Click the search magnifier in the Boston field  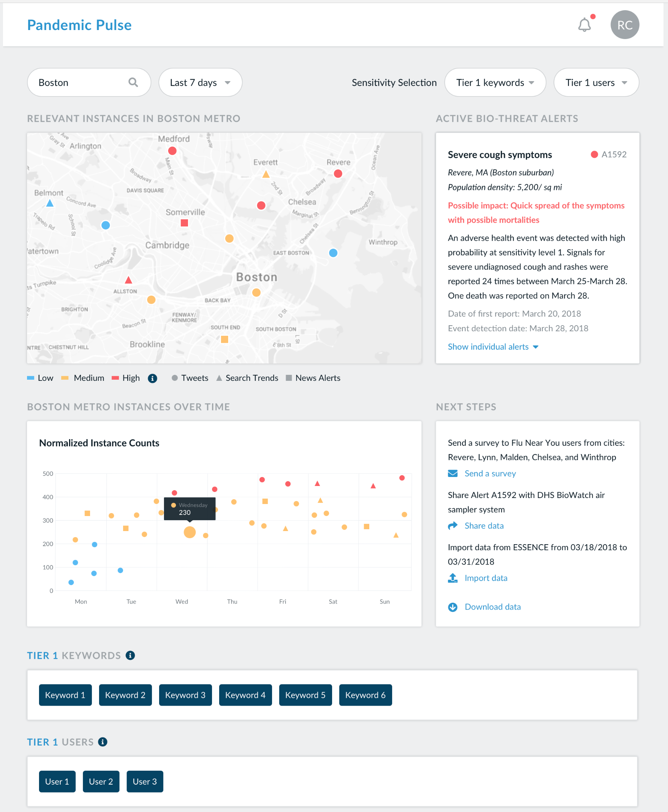[133, 82]
